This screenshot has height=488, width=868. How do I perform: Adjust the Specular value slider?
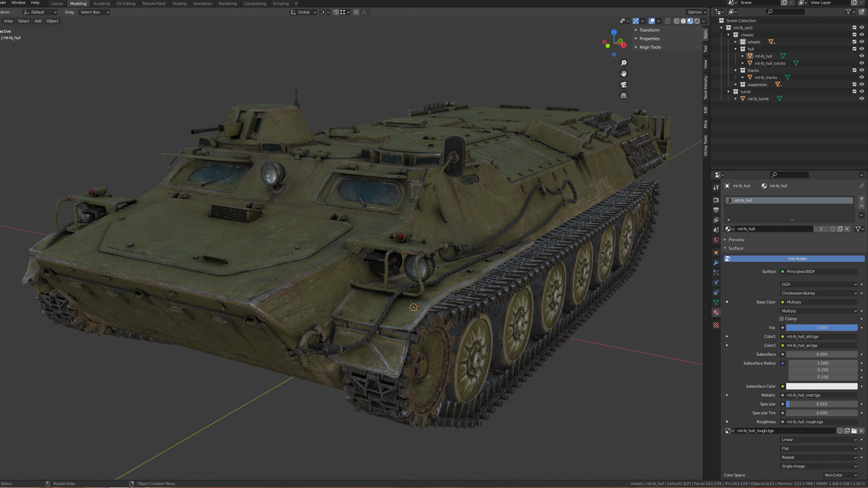[x=821, y=404]
